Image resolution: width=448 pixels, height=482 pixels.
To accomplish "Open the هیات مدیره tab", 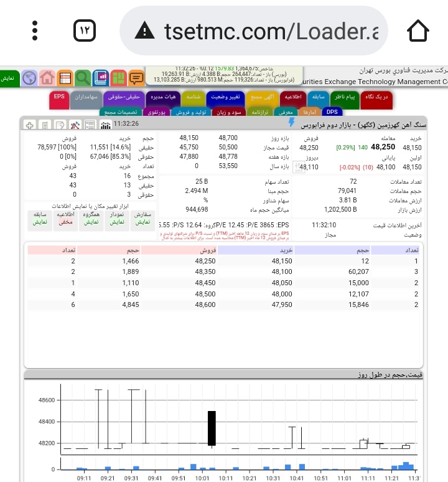I will (163, 100).
